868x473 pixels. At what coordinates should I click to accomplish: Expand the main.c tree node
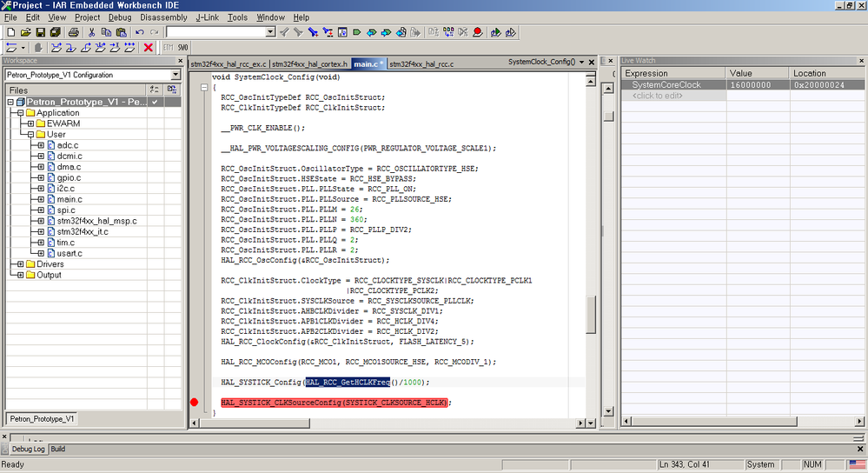tap(41, 199)
